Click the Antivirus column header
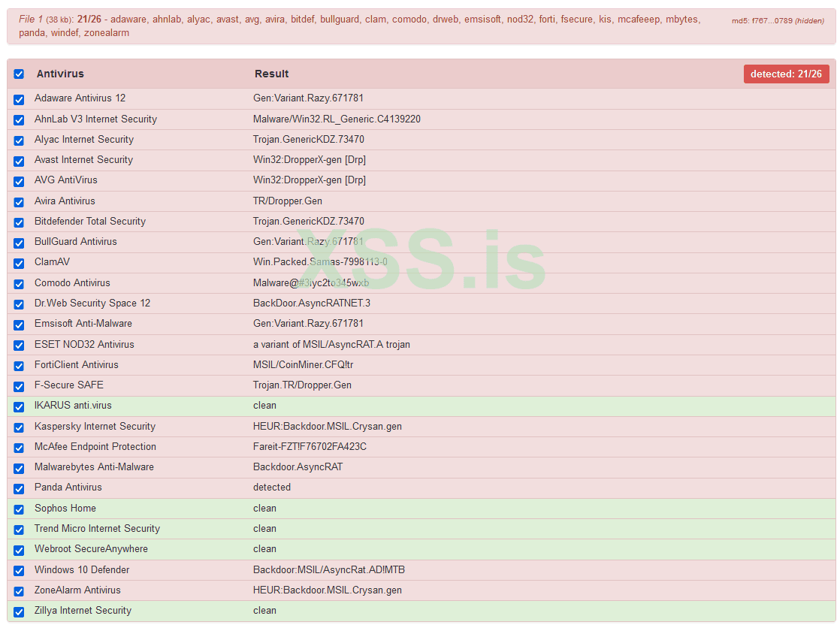 click(60, 74)
